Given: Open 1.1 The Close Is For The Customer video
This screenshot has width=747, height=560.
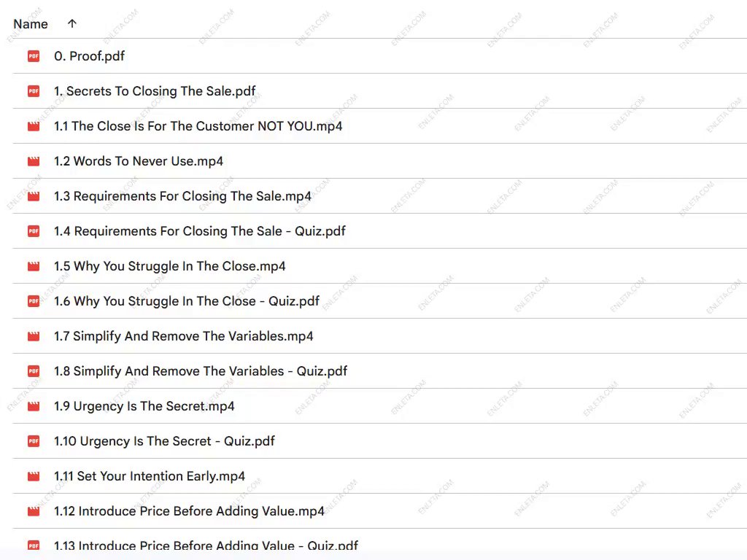Looking at the screenshot, I should click(x=198, y=126).
